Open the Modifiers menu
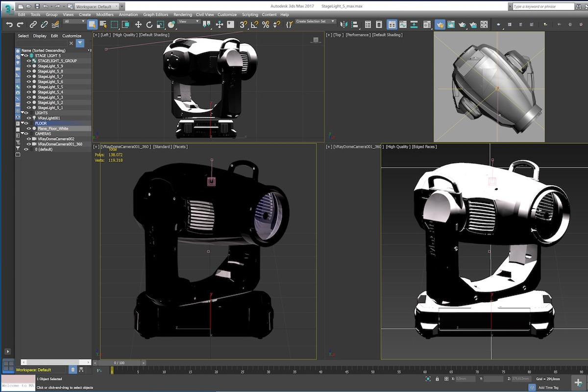Screen dimensions: 588x392 coord(105,15)
